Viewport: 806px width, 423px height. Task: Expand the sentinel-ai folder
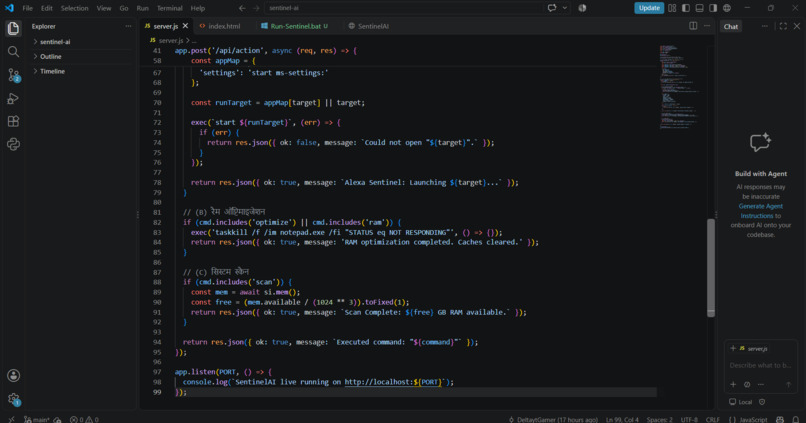82,42
